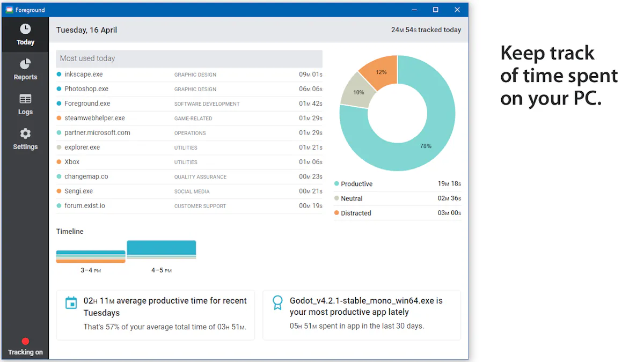Click the CUSTOMER SUPPORT category label
The image size is (644, 362).
click(x=200, y=206)
